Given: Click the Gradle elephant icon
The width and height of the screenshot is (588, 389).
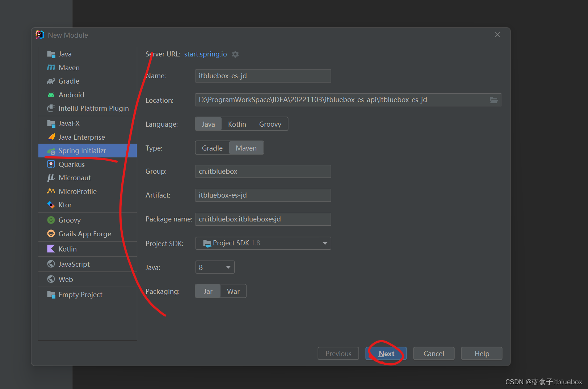Looking at the screenshot, I should point(51,81).
